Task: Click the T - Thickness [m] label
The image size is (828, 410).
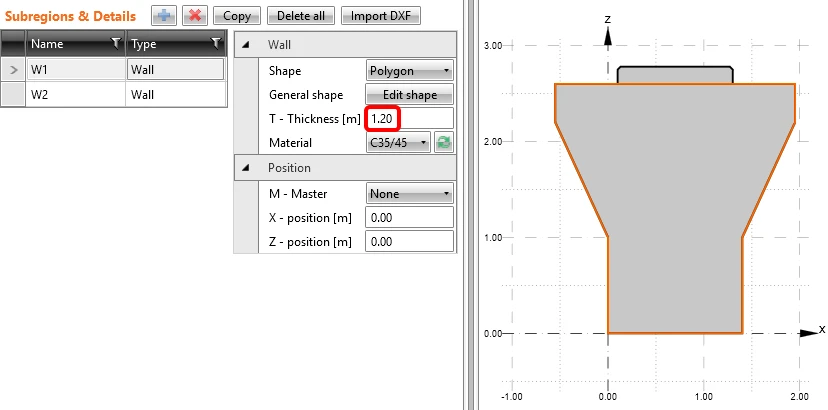Action: tap(315, 119)
